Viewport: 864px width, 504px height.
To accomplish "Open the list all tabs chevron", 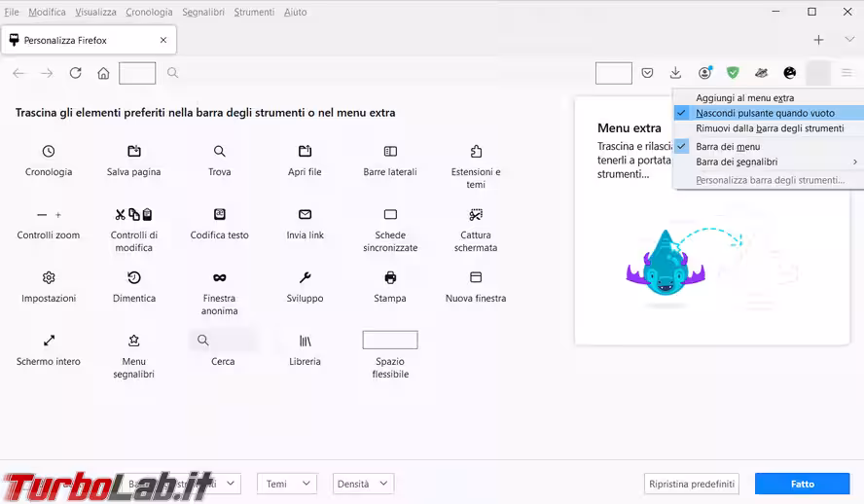I will click(849, 40).
